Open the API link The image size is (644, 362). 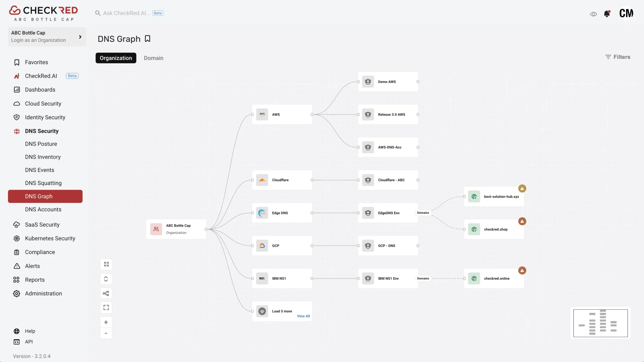point(29,342)
